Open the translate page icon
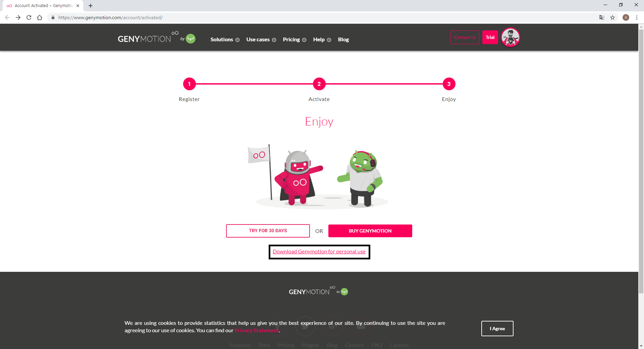The image size is (644, 349). coord(602,17)
